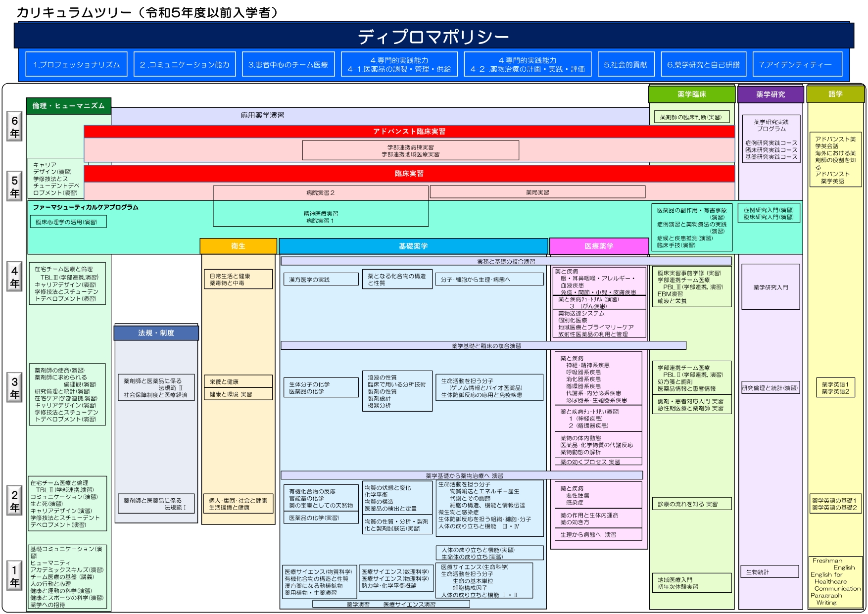Select the 2年 year label
The height and width of the screenshot is (614, 868).
[15, 501]
